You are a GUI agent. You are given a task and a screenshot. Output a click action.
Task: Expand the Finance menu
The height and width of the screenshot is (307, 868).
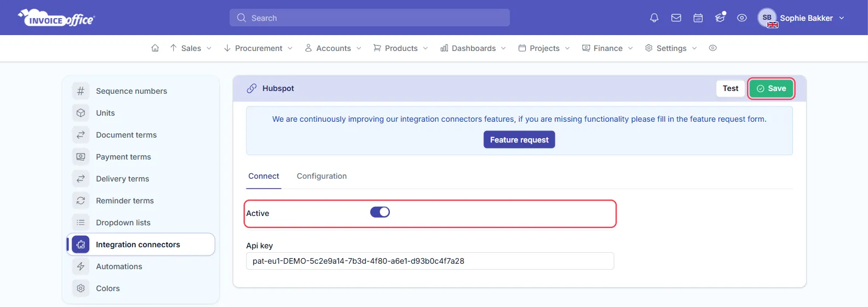coord(607,48)
